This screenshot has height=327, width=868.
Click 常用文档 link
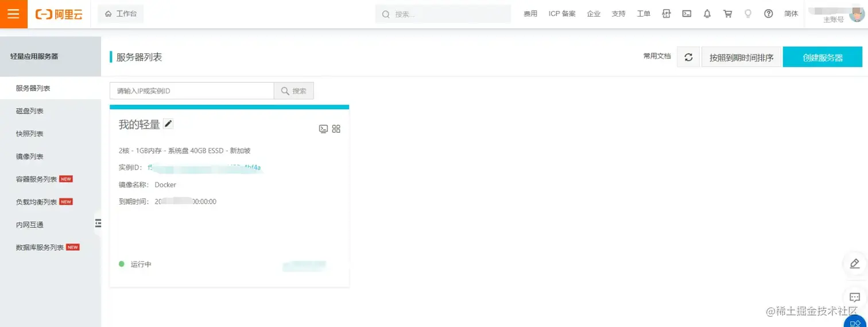[x=657, y=56]
